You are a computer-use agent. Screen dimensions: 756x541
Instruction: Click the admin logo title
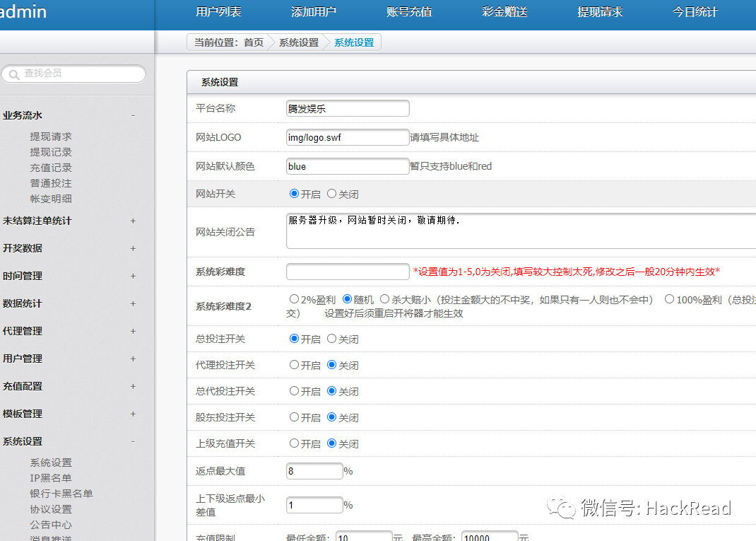(23, 11)
